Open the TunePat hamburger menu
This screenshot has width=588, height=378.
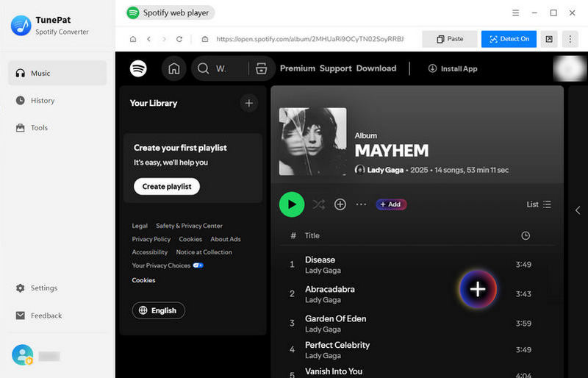[516, 13]
